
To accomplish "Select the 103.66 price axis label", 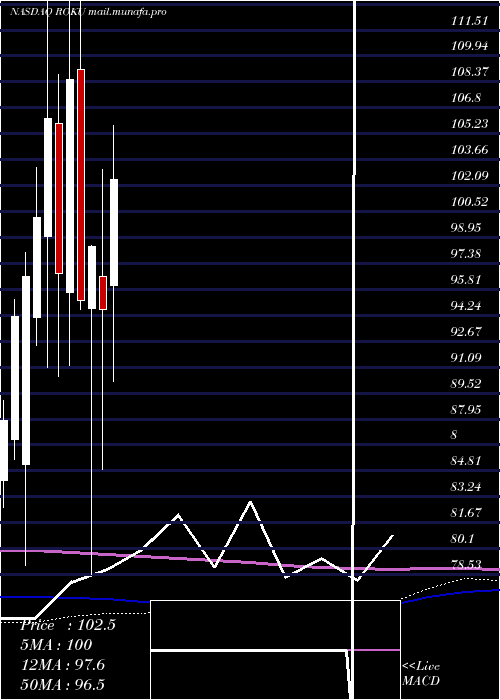I will coord(469,150).
